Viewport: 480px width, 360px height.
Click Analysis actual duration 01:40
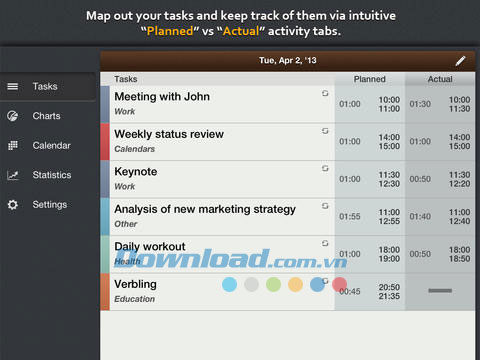point(420,217)
